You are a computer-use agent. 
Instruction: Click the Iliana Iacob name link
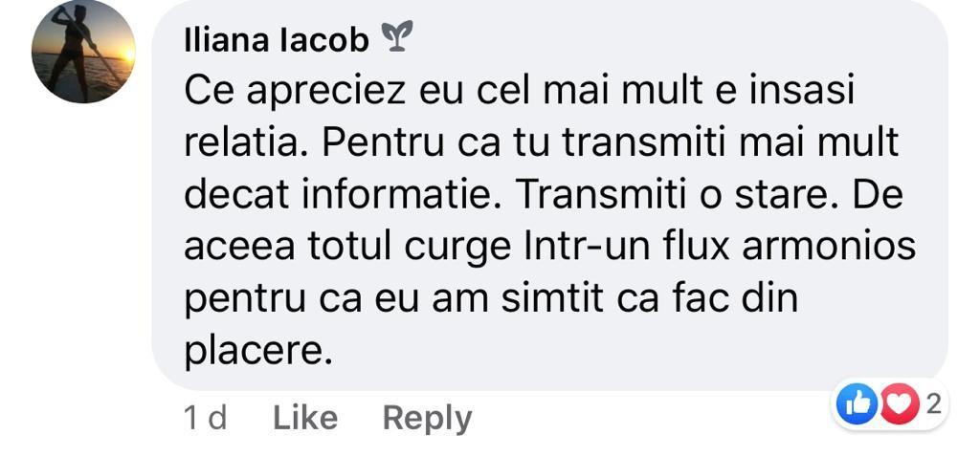(x=277, y=41)
